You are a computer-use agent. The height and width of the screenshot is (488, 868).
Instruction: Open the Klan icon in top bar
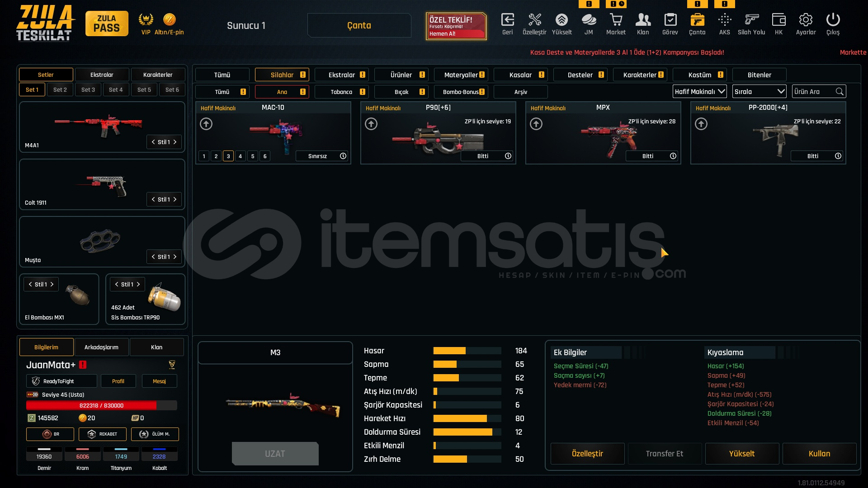643,20
